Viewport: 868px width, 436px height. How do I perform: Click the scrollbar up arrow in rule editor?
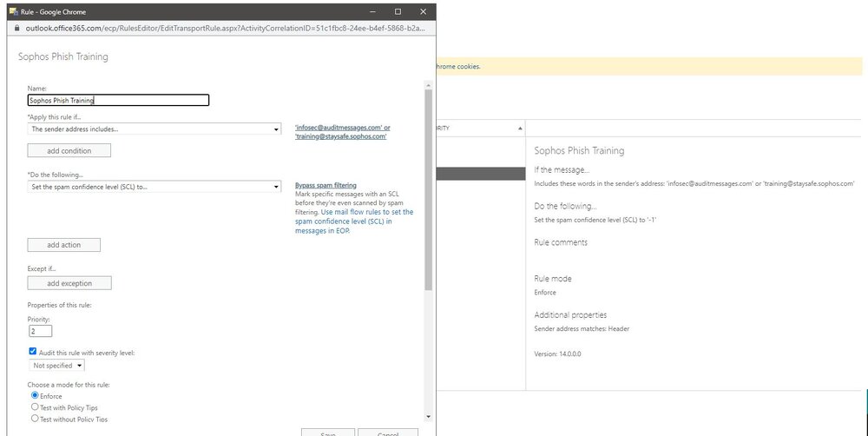coord(428,85)
